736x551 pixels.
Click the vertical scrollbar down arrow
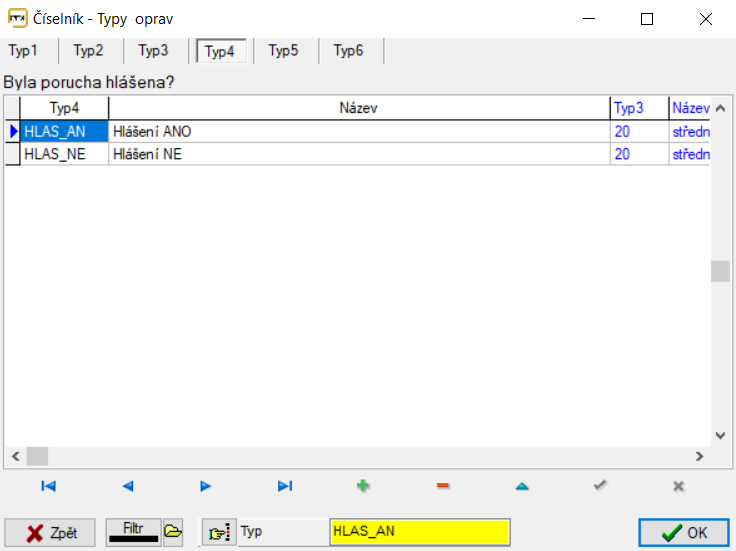click(x=721, y=435)
